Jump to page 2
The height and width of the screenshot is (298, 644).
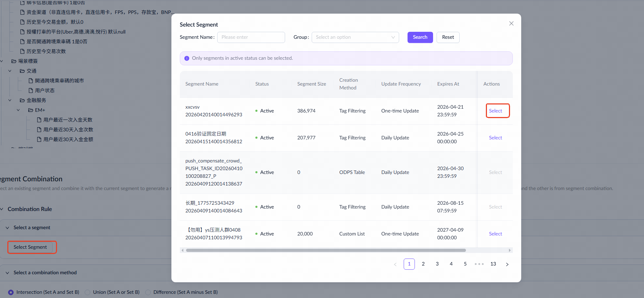click(423, 264)
